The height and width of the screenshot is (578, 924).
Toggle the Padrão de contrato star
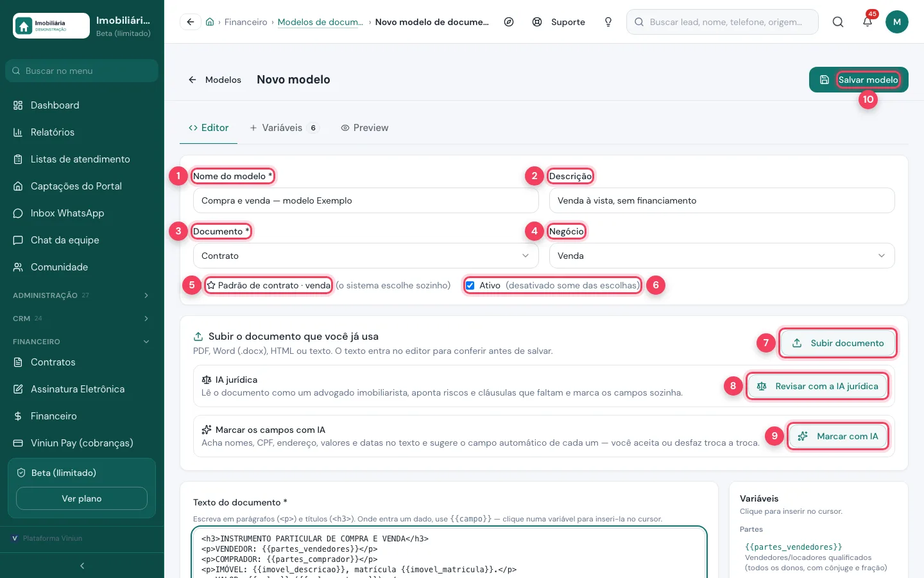pos(210,285)
